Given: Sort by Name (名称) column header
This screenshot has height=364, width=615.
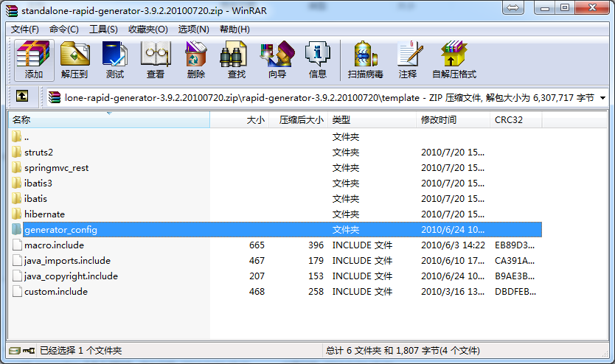Looking at the screenshot, I should tap(109, 120).
